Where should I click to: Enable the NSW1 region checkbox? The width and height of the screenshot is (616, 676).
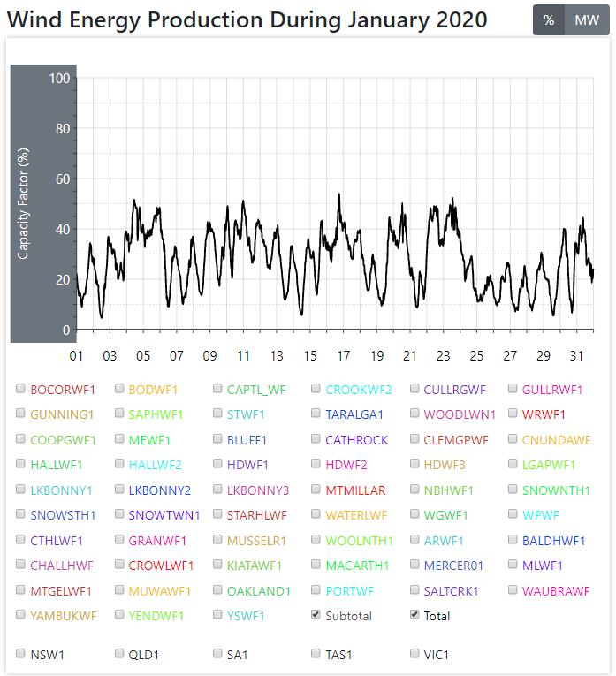tap(20, 654)
